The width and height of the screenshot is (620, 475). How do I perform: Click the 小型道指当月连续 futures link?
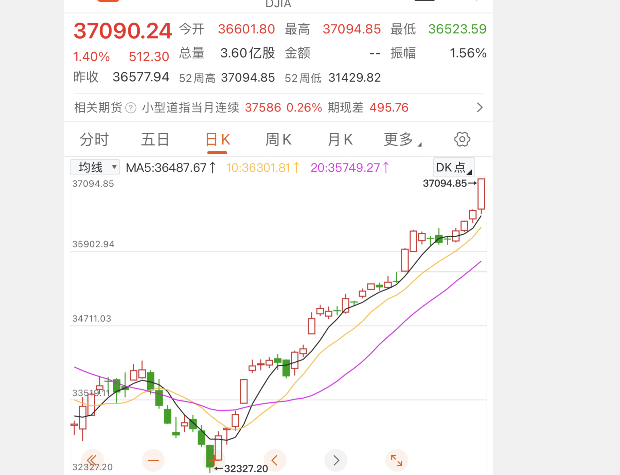tap(191, 108)
